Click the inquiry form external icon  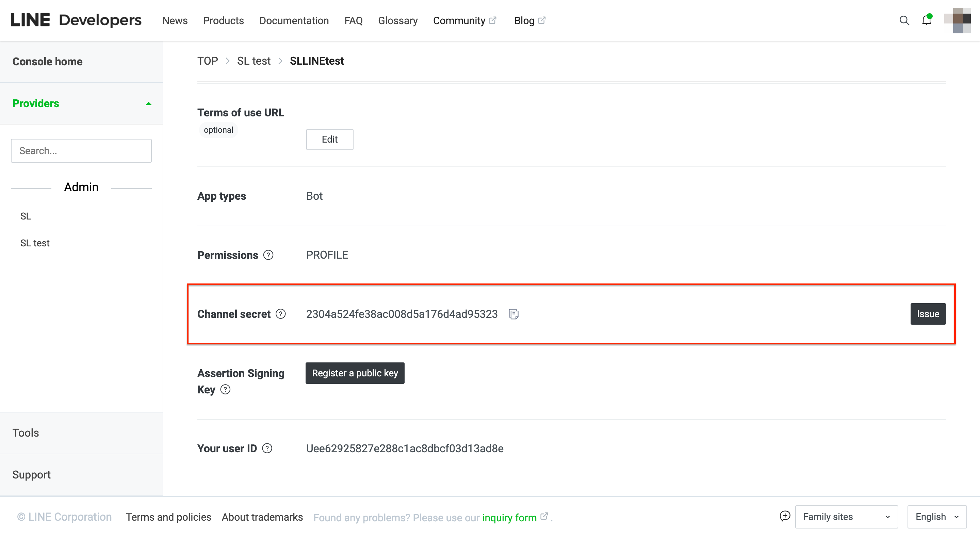(x=544, y=516)
